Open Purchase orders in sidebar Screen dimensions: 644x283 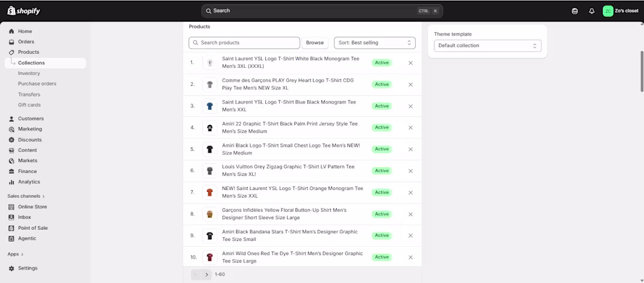tap(37, 84)
